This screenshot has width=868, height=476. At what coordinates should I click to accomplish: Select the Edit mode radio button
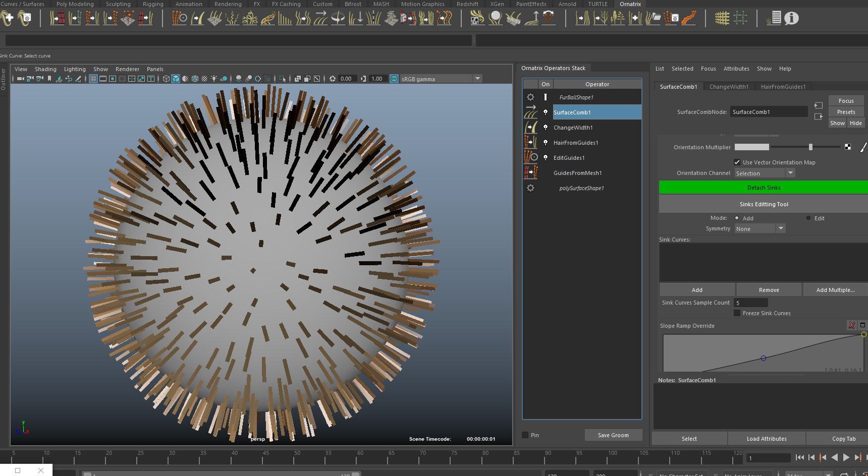tap(808, 218)
